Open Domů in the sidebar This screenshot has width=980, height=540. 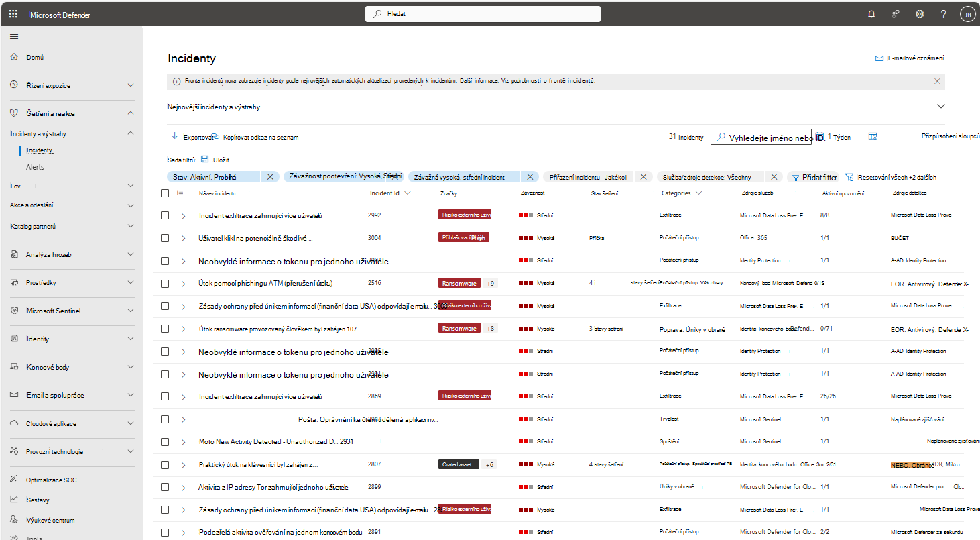[35, 58]
